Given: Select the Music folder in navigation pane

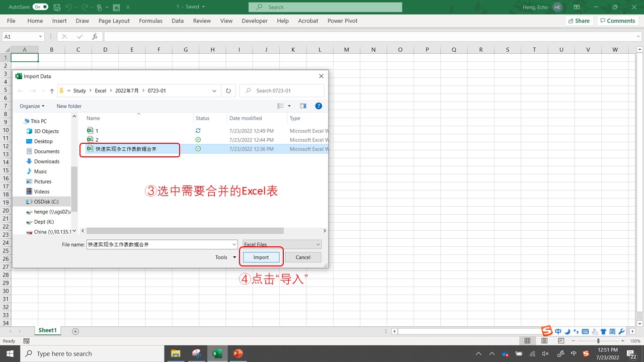Looking at the screenshot, I should coord(40,171).
